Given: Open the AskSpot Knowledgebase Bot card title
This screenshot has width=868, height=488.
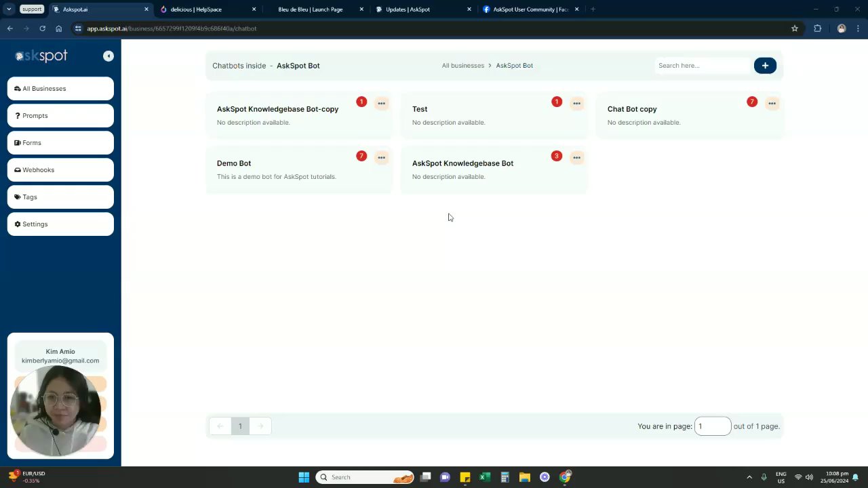Looking at the screenshot, I should pos(462,163).
